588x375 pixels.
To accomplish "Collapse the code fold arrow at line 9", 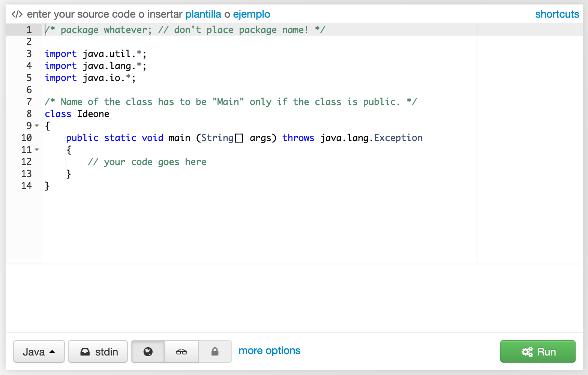I will click(37, 126).
